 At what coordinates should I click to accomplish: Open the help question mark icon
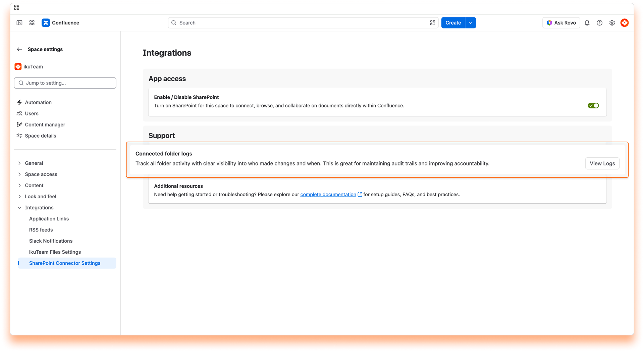click(x=599, y=23)
